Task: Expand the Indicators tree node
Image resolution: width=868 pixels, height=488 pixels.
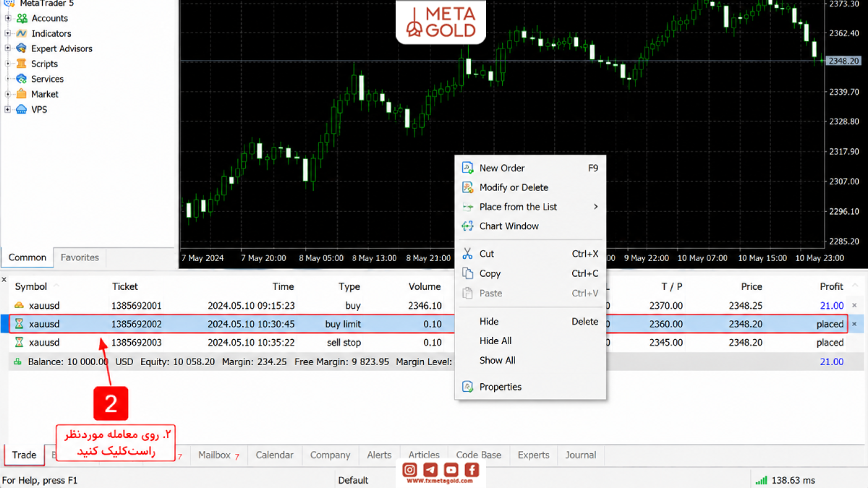Action: (8, 33)
